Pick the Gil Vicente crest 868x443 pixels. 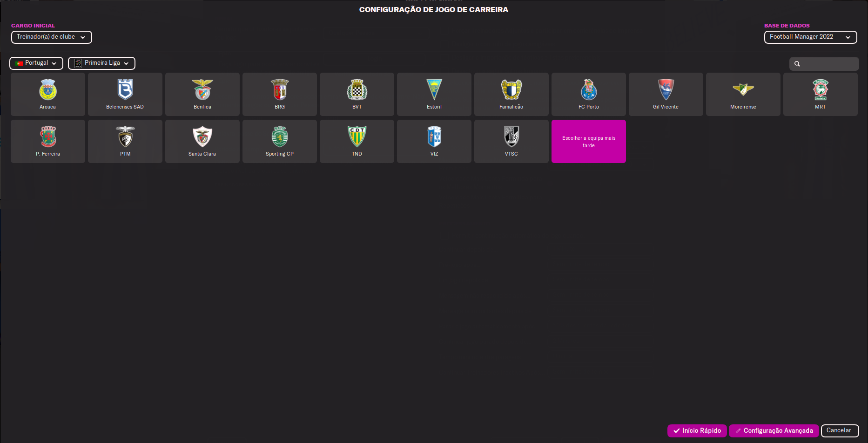(666, 89)
